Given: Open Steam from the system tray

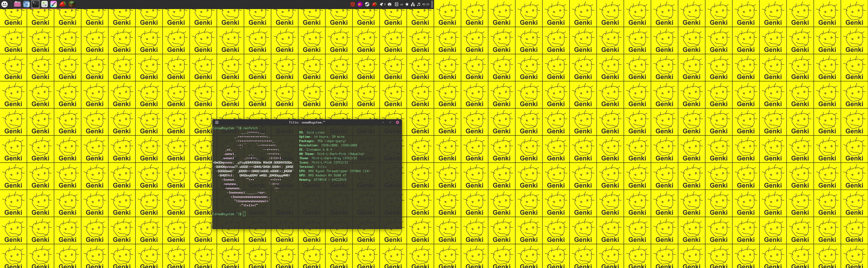Looking at the screenshot, I should coord(367,4).
